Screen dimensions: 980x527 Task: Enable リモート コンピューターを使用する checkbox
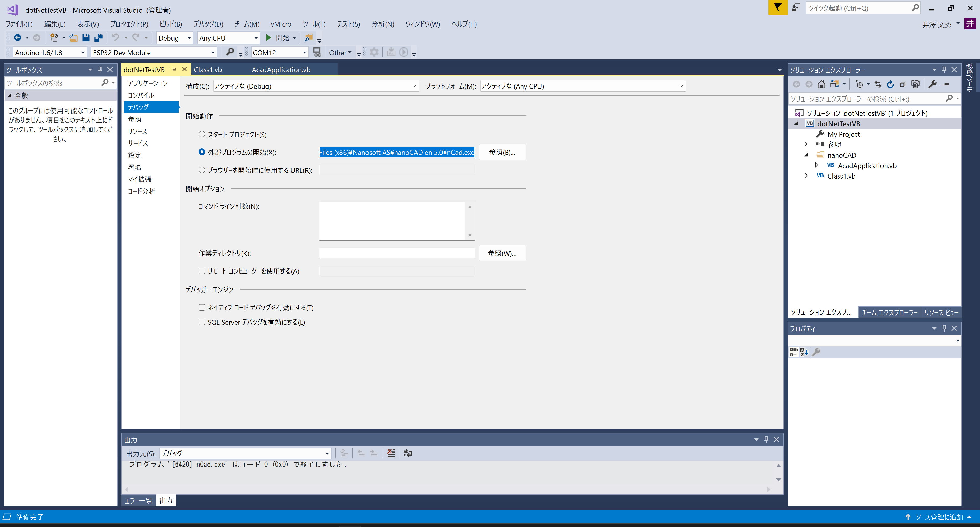coord(202,271)
